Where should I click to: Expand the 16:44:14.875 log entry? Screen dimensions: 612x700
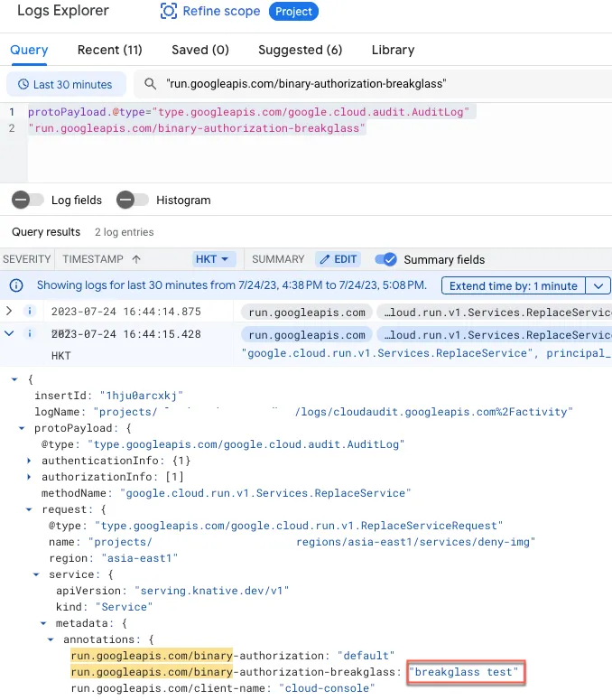pyautogui.click(x=9, y=311)
